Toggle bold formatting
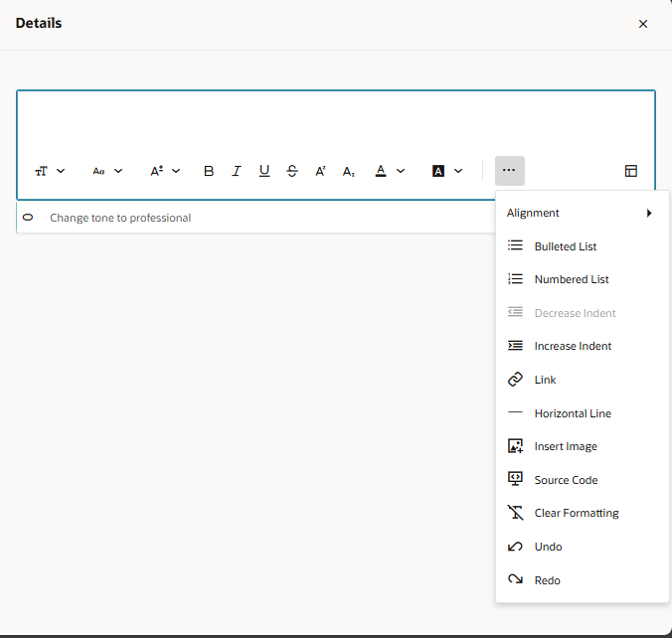Viewport: 672px width, 638px height. (x=209, y=171)
